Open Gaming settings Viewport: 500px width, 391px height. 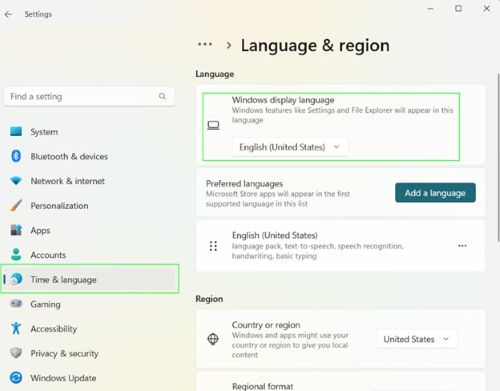point(45,304)
